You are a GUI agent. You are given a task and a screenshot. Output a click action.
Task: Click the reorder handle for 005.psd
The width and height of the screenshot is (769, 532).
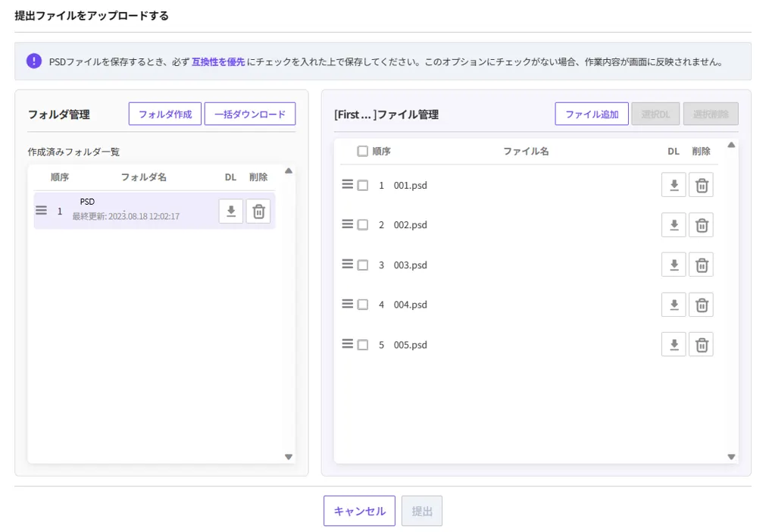(347, 343)
